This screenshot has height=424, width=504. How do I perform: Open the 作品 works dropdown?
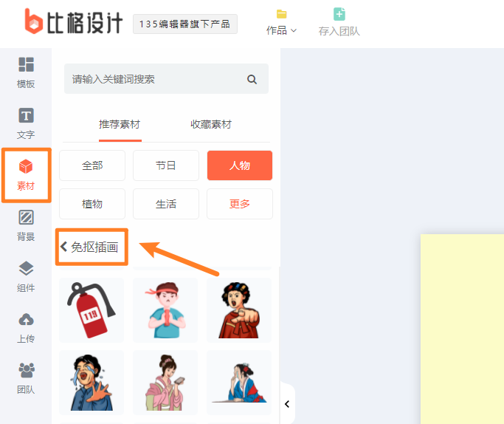[281, 22]
